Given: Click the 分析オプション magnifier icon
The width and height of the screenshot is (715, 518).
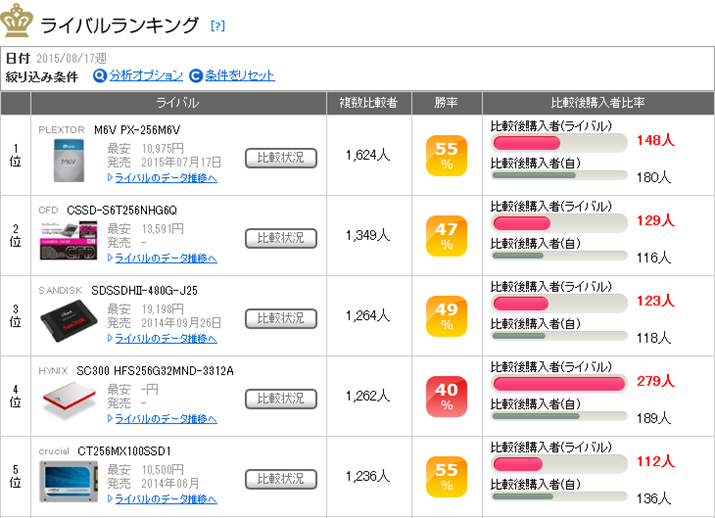Looking at the screenshot, I should (x=100, y=75).
